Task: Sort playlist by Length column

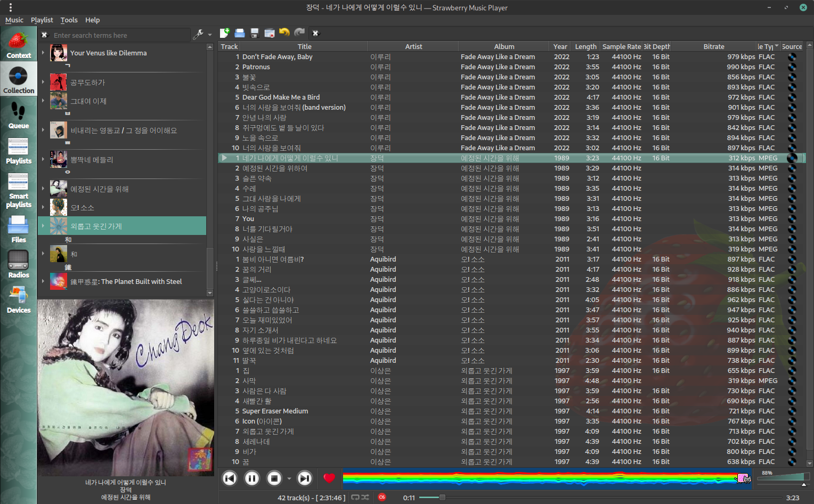Action: pos(585,46)
